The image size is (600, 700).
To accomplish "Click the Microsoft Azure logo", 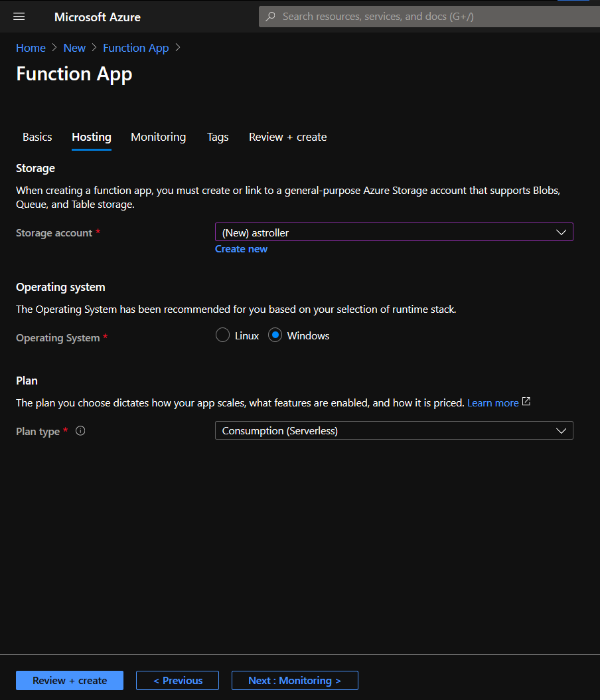I will tap(97, 17).
